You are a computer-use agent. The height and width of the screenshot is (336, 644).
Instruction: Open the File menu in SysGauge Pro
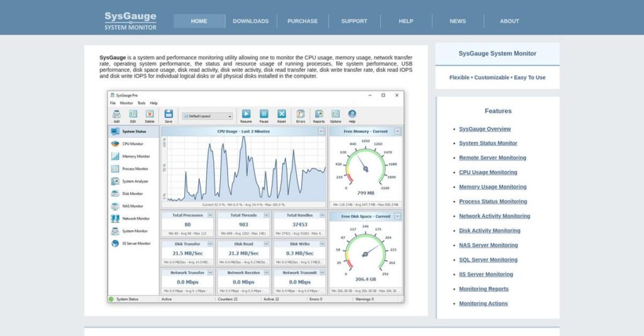click(113, 103)
